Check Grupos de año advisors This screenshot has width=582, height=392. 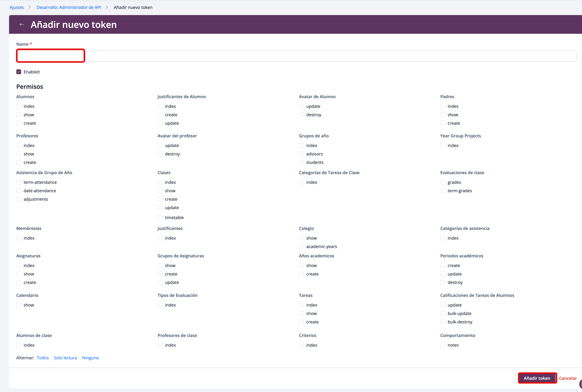302,154
